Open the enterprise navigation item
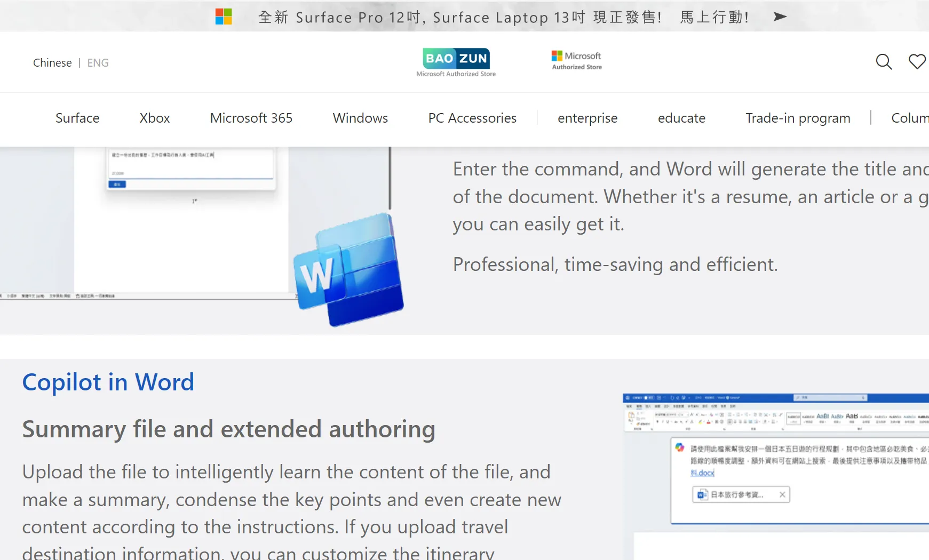 587,118
